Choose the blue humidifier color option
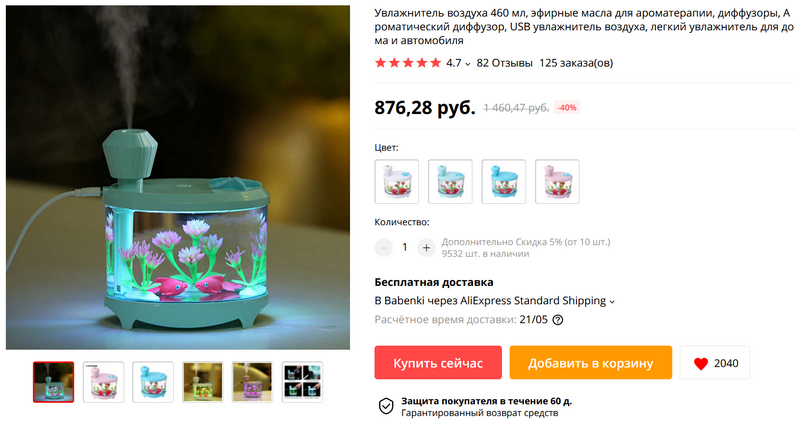 pyautogui.click(x=504, y=182)
